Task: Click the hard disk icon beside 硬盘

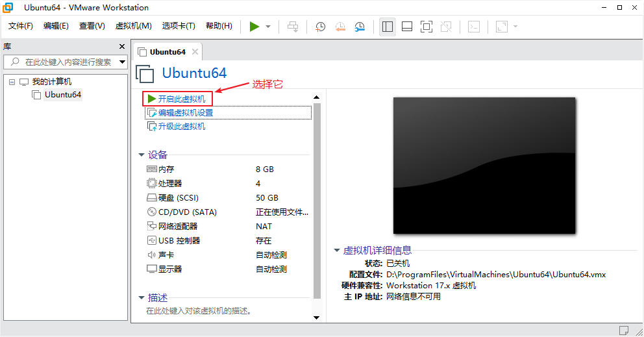Action: pyautogui.click(x=151, y=197)
